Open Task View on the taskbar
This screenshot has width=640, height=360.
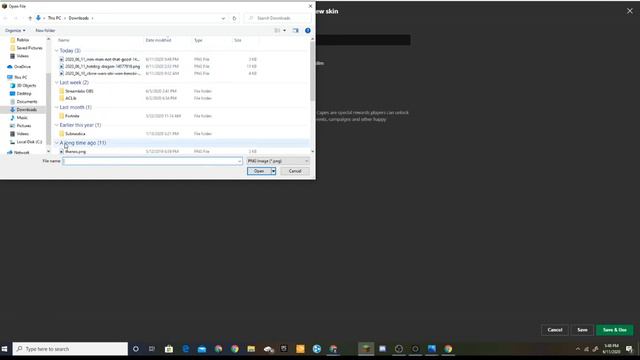152,349
